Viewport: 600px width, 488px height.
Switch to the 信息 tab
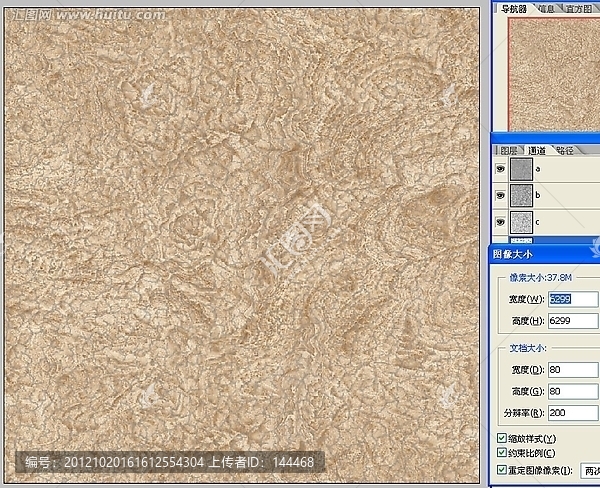point(546,9)
